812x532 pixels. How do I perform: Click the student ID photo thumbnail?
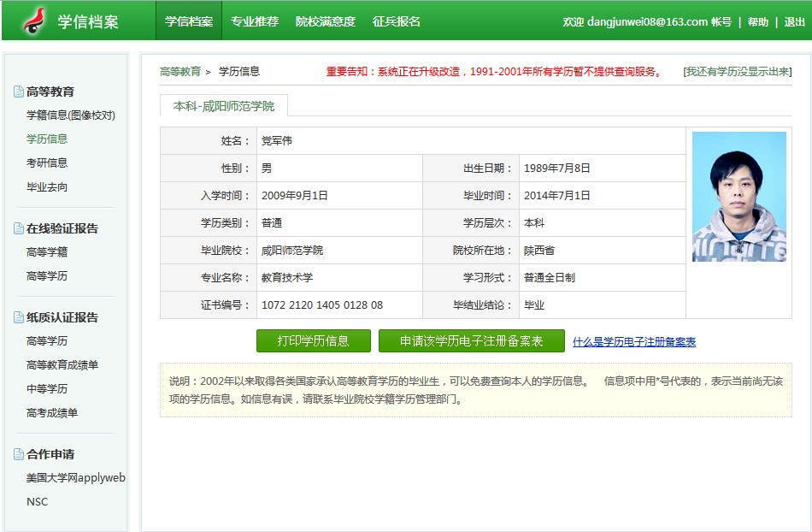738,196
